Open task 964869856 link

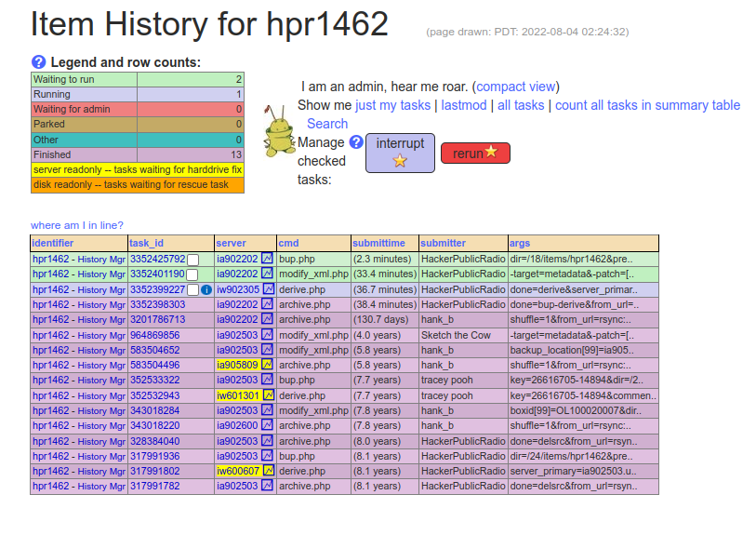[154, 335]
